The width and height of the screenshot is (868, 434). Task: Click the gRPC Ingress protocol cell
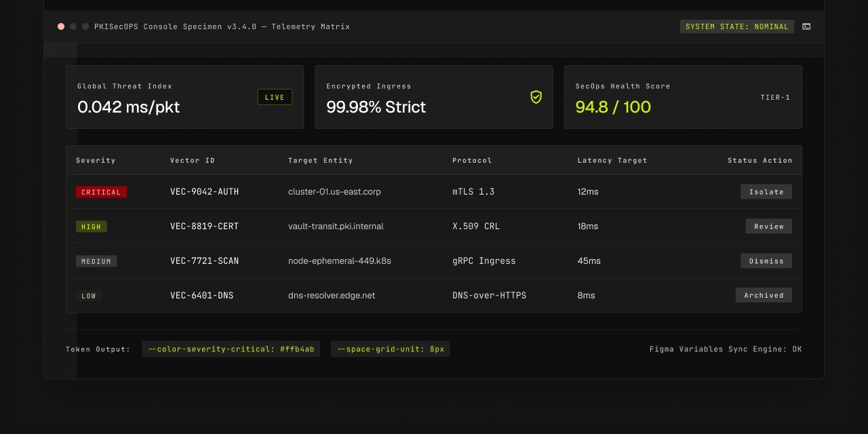(x=484, y=260)
